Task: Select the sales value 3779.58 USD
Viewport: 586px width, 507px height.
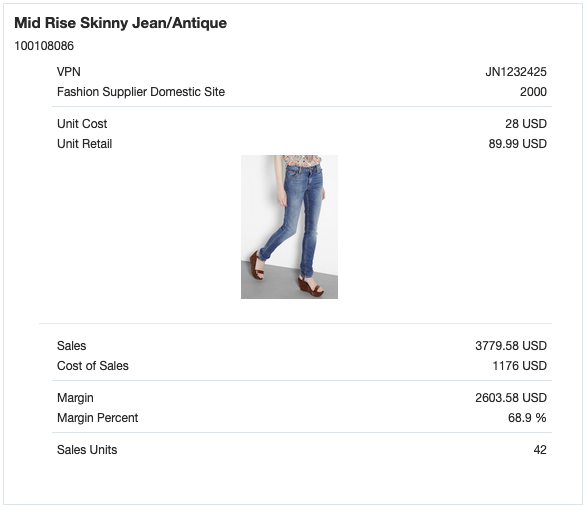Action: click(x=511, y=346)
